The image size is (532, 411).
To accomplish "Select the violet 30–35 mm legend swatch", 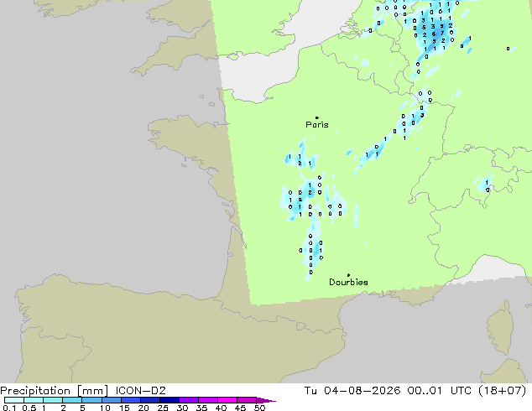I will pos(189,400).
